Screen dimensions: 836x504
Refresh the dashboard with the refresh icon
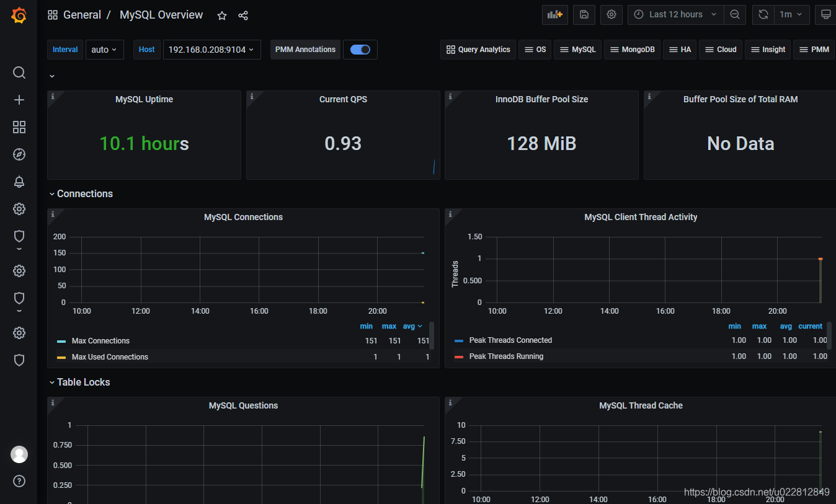point(763,14)
